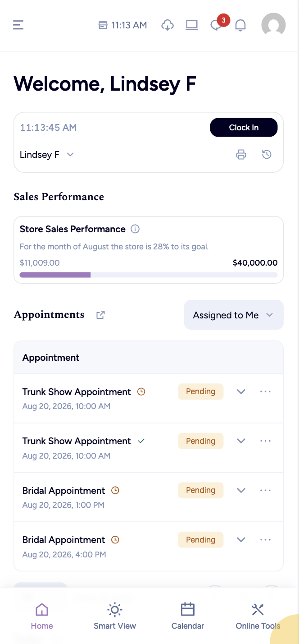Open the Calendar tab

(188, 616)
